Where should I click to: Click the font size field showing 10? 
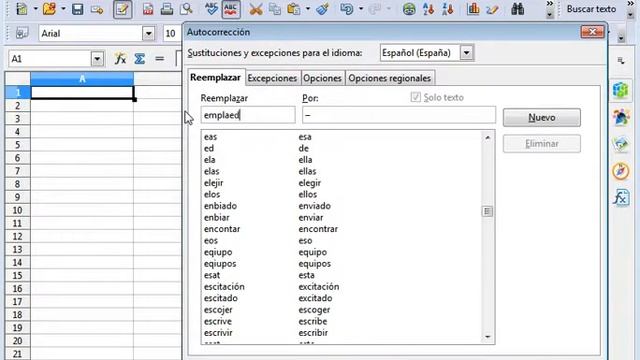pyautogui.click(x=171, y=33)
